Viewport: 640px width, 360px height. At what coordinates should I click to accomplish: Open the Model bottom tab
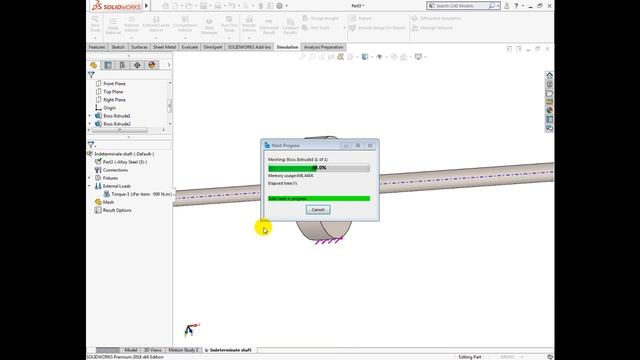coord(131,350)
